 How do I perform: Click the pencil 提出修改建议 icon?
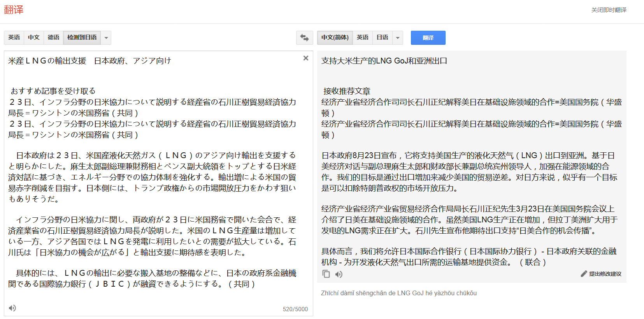(x=584, y=274)
